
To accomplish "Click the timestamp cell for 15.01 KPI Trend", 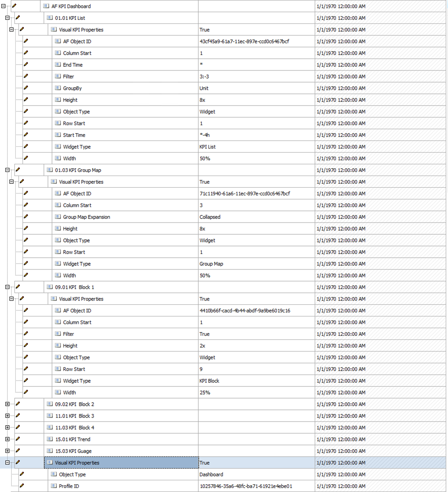I will pyautogui.click(x=341, y=439).
